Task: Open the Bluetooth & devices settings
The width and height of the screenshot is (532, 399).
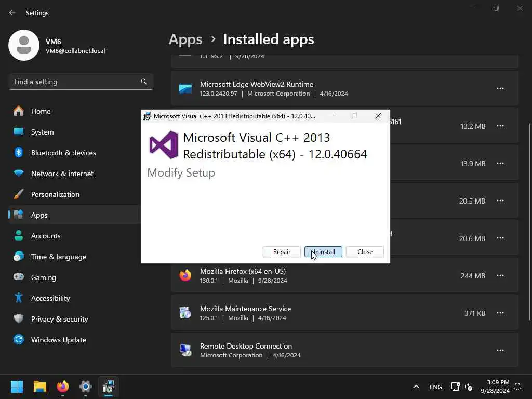Action: [x=63, y=153]
